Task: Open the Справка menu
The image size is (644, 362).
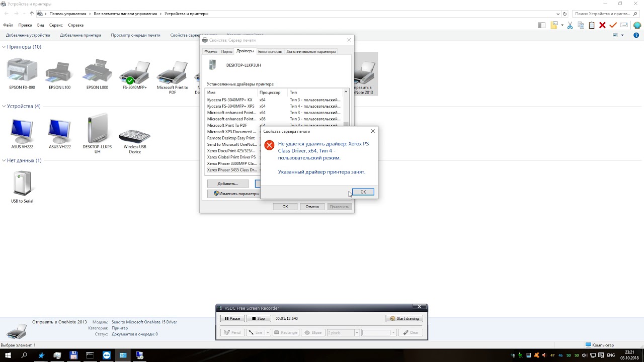Action: coord(76,25)
